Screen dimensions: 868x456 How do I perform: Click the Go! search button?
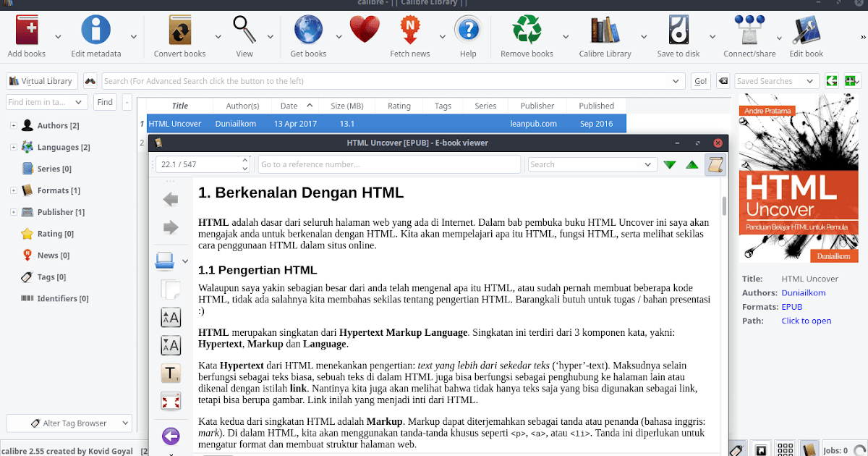pos(700,81)
